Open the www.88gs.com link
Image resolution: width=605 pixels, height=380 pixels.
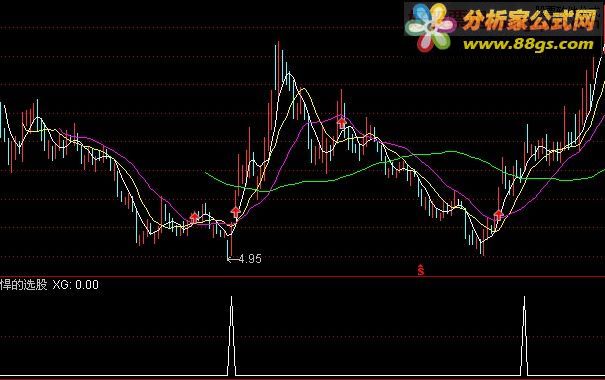pos(528,45)
